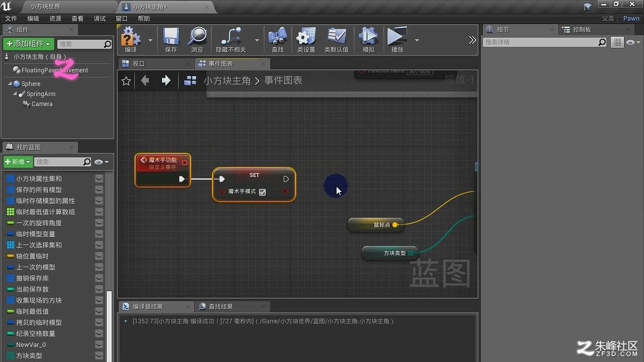Click the 隐藏不相关 toolbar icon
Viewport: 644px width, 362px height.
231,40
